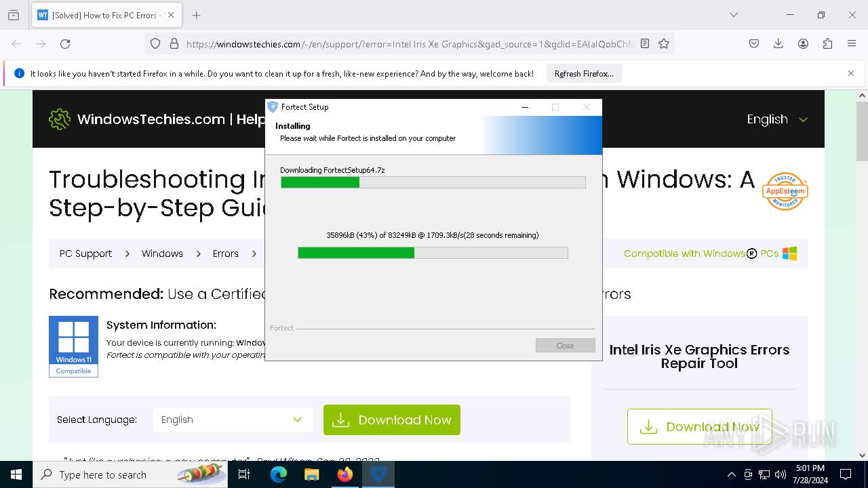Viewport: 868px width, 488px height.
Task: Open the list all tabs chevron
Action: pos(733,15)
